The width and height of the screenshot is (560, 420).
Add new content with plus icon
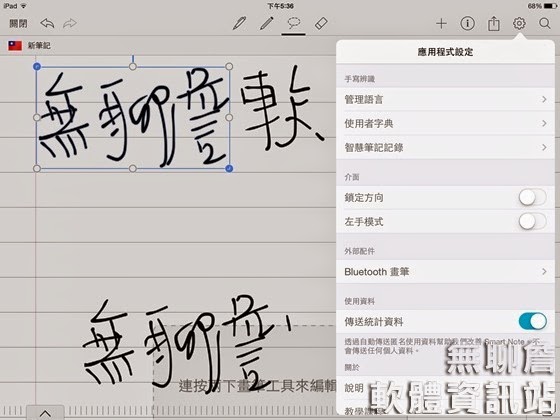pyautogui.click(x=441, y=24)
